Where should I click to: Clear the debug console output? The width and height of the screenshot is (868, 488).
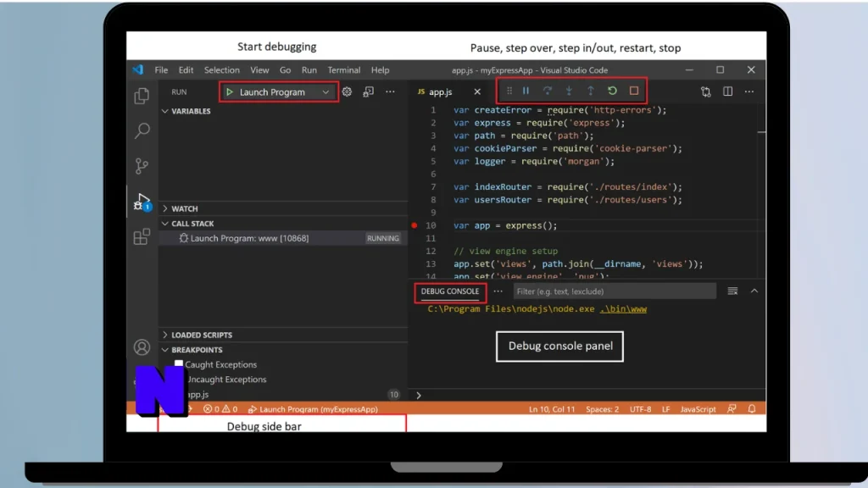tap(732, 291)
